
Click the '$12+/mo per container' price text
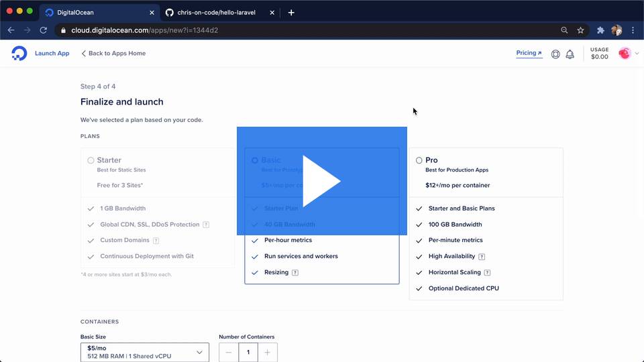(x=458, y=186)
